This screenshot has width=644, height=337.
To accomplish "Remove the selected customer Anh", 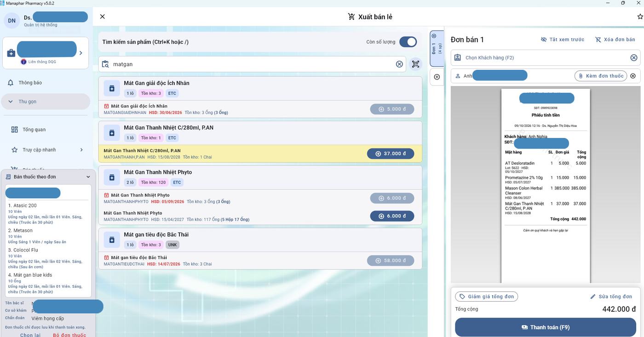I will tap(633, 76).
